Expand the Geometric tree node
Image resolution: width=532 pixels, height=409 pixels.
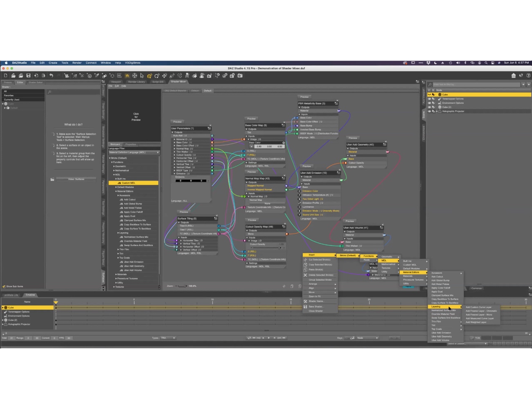click(114, 166)
